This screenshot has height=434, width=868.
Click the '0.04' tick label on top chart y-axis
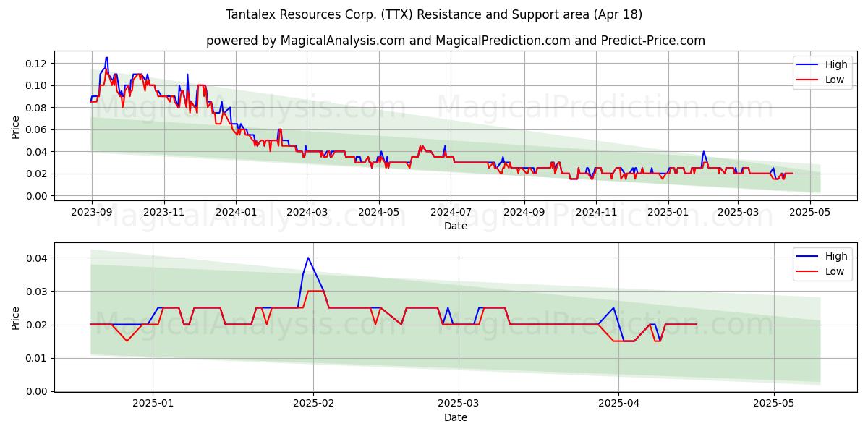(x=37, y=152)
